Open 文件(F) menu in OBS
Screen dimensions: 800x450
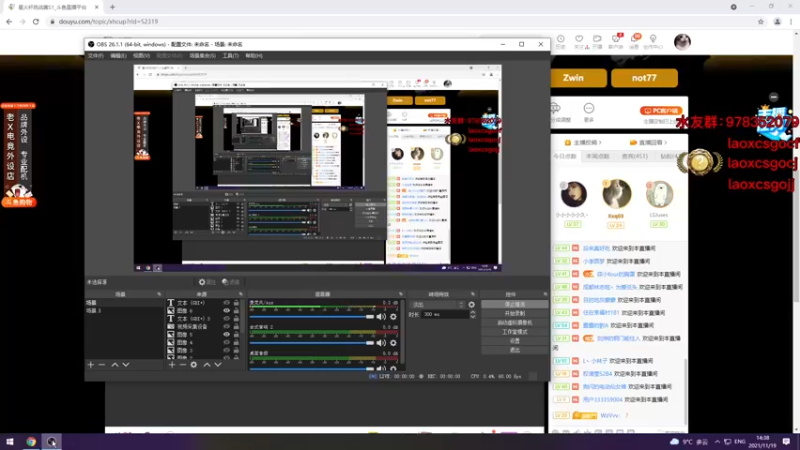click(95, 56)
